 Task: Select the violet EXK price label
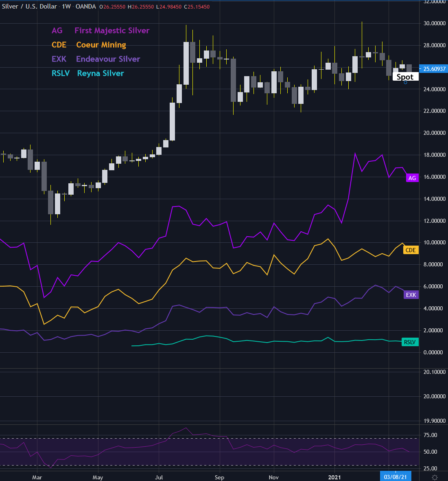(411, 295)
